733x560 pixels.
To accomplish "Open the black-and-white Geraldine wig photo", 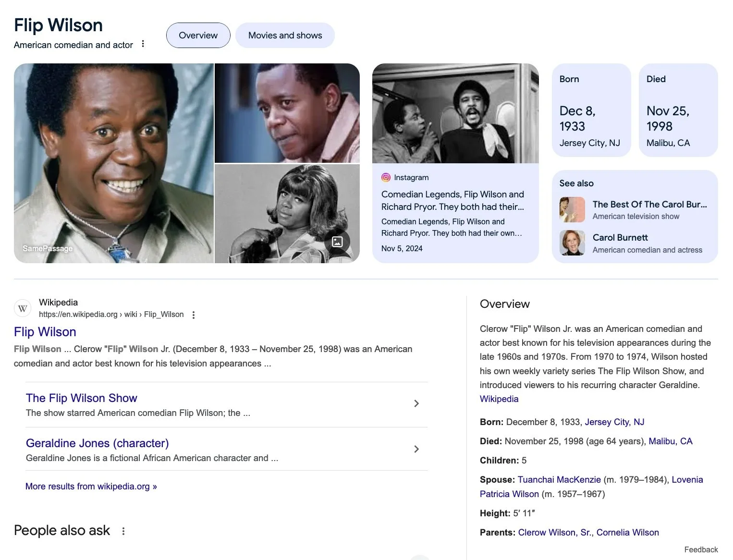I will click(287, 214).
